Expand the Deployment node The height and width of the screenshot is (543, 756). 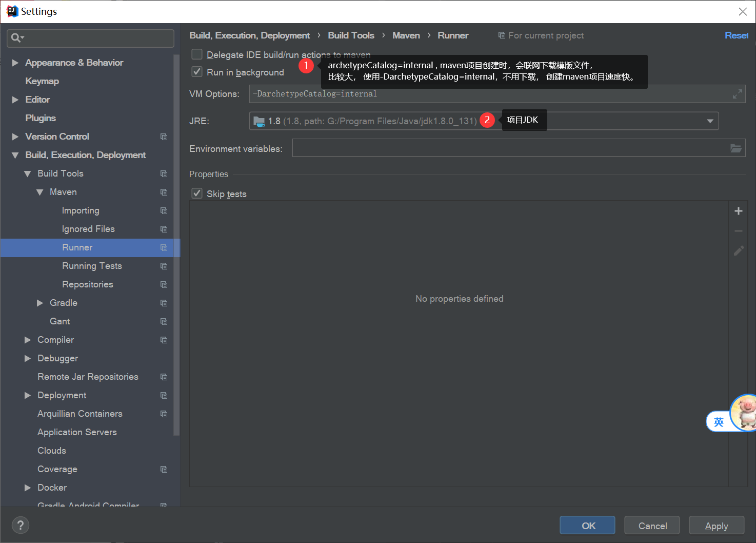(x=28, y=395)
